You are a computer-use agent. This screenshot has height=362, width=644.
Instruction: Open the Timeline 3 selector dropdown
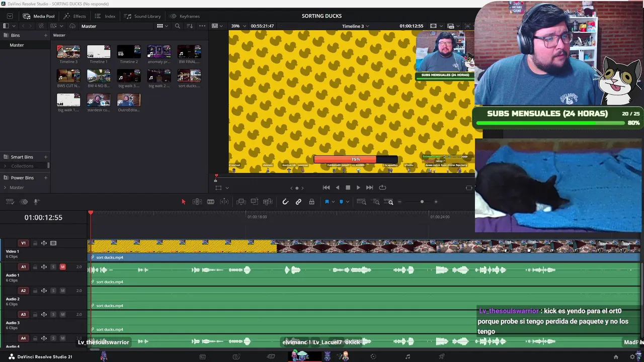pos(356,26)
